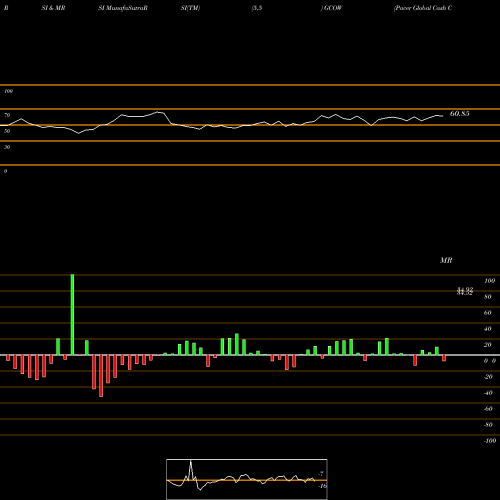Viewport: 500px width, 500px height.
Task: Click the MR axis label -80
Action: coord(488,425)
